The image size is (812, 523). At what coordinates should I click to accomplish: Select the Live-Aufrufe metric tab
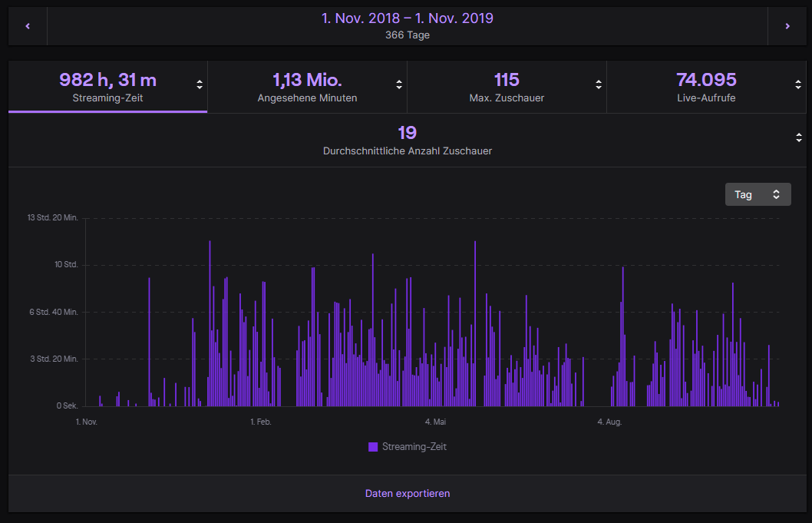tap(706, 87)
